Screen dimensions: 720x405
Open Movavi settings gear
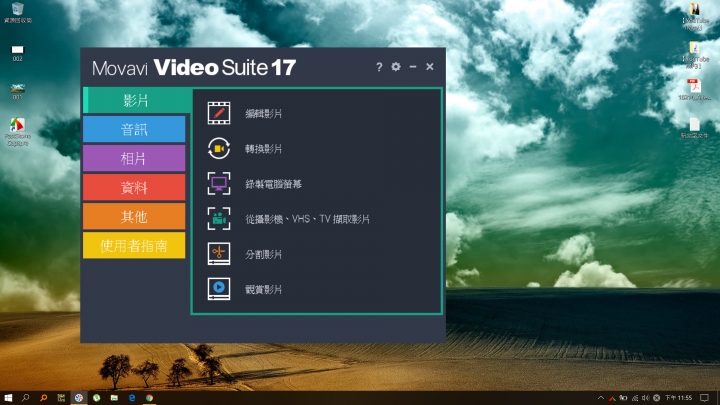point(396,67)
